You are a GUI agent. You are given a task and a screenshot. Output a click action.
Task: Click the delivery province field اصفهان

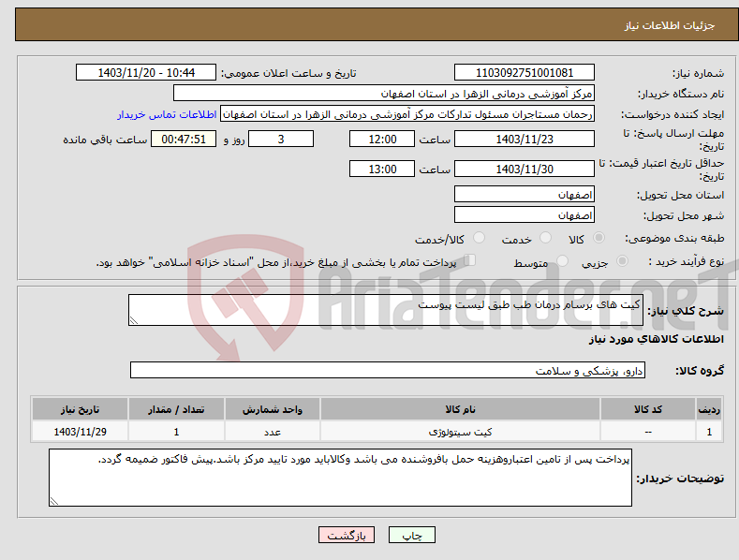tap(525, 194)
